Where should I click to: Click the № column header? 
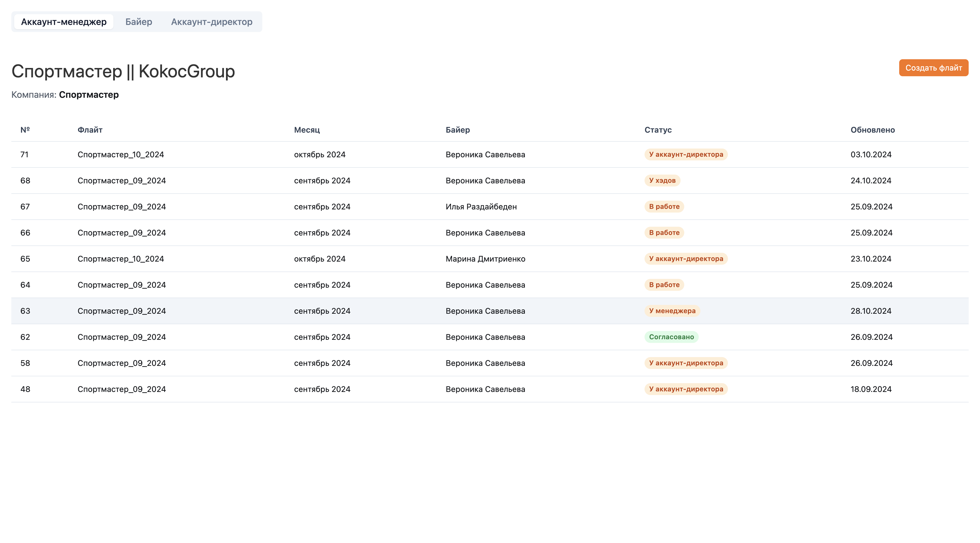(x=25, y=130)
